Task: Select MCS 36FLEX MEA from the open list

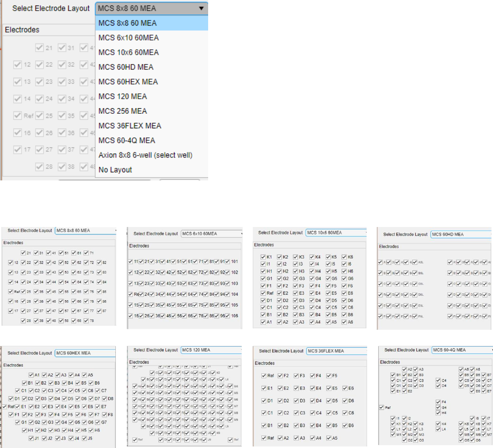Action: (x=151, y=126)
